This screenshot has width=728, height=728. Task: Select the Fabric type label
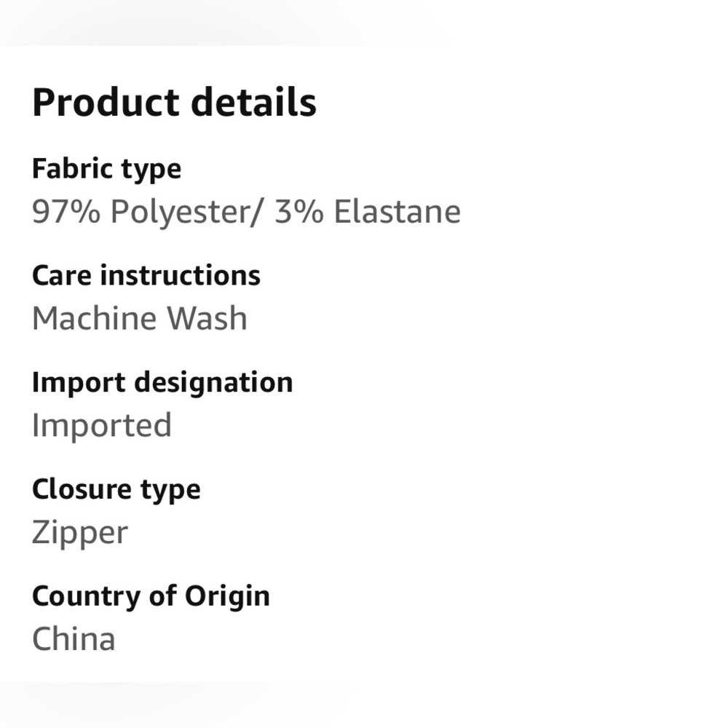click(106, 169)
